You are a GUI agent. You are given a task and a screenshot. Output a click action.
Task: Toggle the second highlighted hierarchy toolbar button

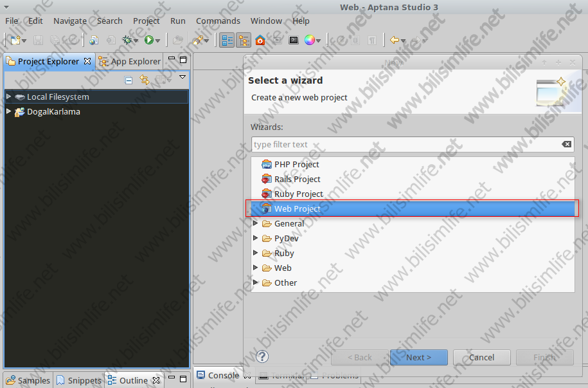244,40
